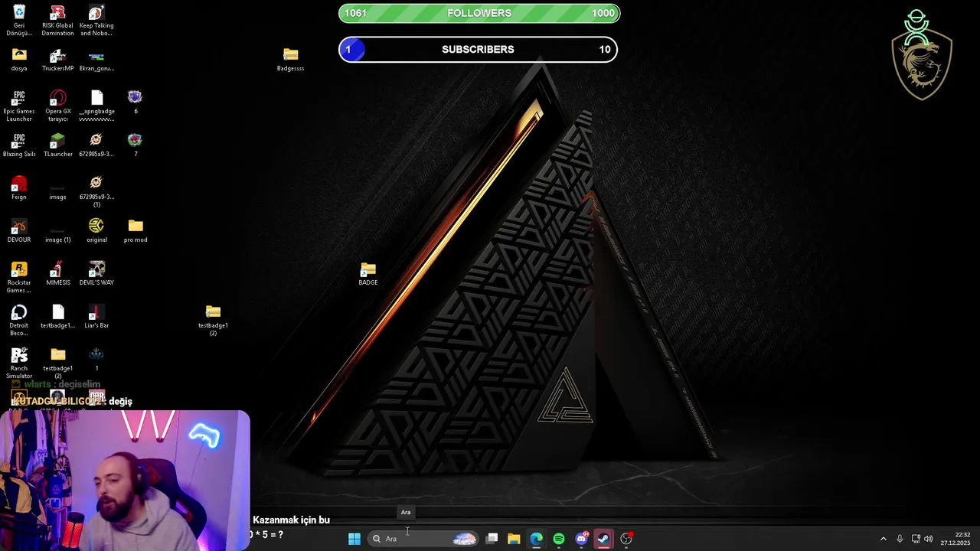Open the Windows Start menu
This screenshot has width=980, height=551.
(354, 539)
